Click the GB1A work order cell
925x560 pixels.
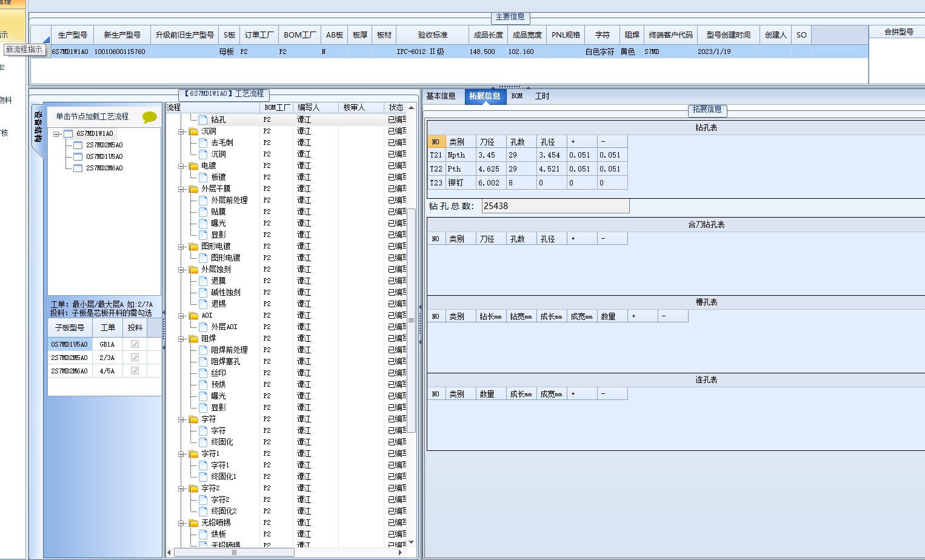coord(107,345)
